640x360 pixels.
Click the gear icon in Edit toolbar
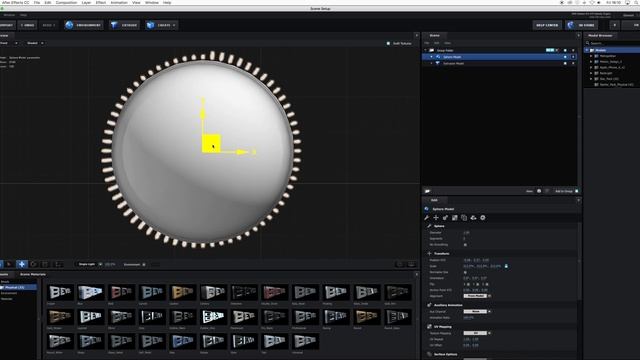[483, 218]
